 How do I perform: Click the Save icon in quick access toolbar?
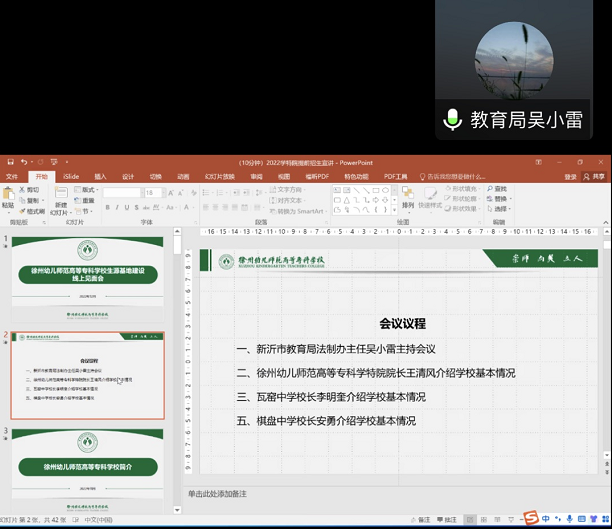[9, 162]
